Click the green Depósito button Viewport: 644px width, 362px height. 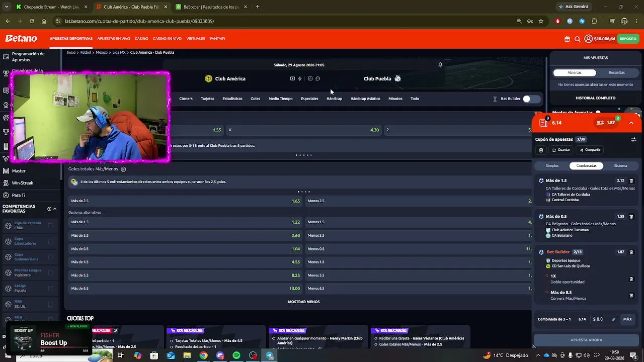pos(628,39)
